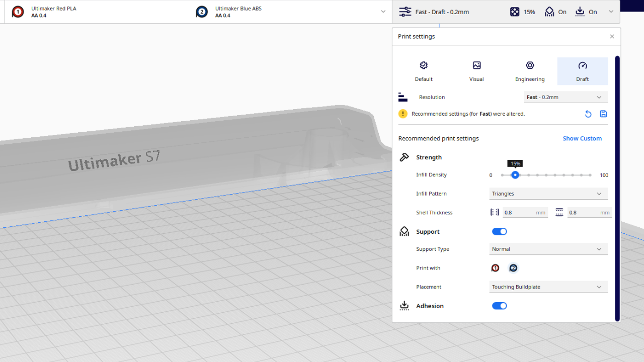This screenshot has width=644, height=362.
Task: Click the infill 15% icon in header
Action: [x=515, y=12]
